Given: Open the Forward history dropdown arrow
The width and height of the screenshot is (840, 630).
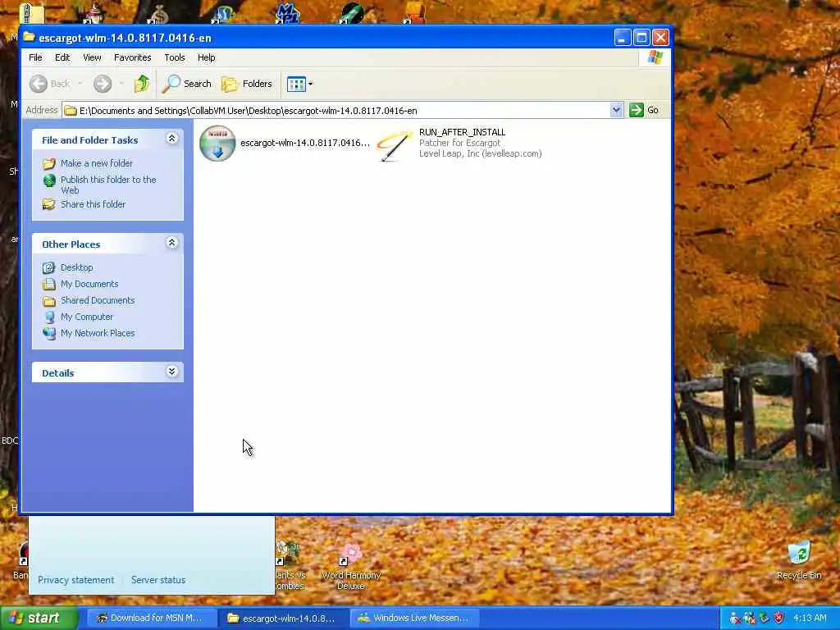Looking at the screenshot, I should point(121,84).
